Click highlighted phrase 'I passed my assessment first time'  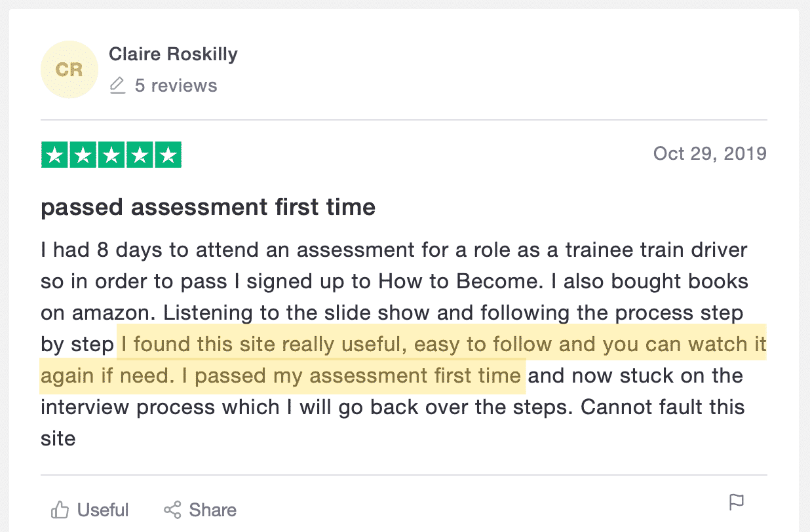tap(357, 376)
